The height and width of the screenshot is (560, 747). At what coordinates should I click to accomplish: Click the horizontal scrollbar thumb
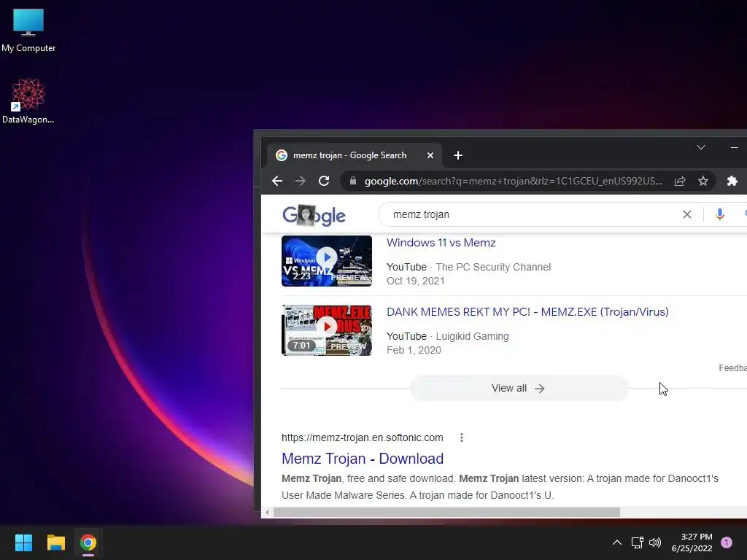coord(446,513)
